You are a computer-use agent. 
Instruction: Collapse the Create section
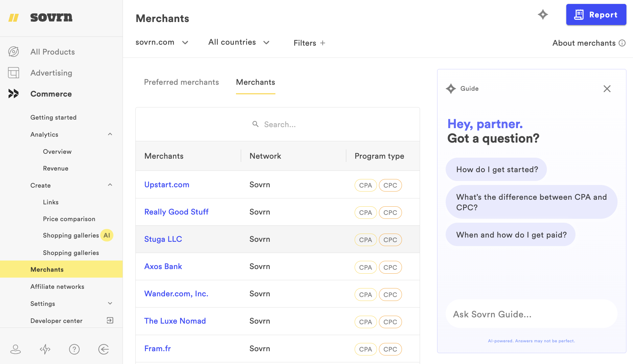[110, 185]
